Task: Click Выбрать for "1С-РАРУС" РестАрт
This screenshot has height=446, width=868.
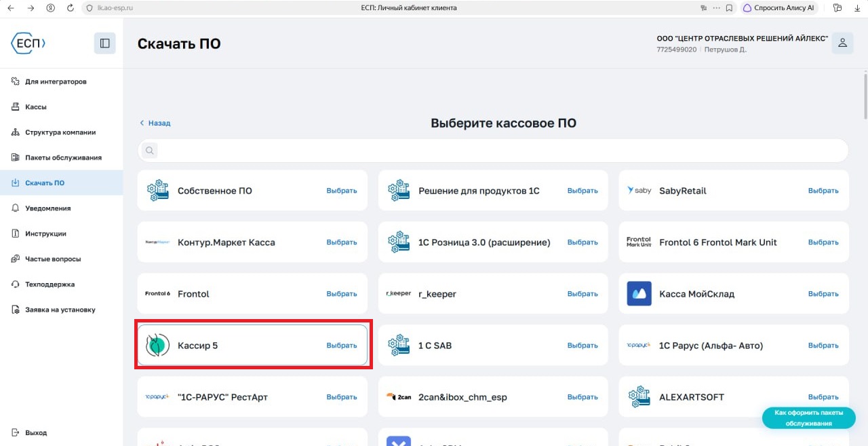Action: point(342,397)
